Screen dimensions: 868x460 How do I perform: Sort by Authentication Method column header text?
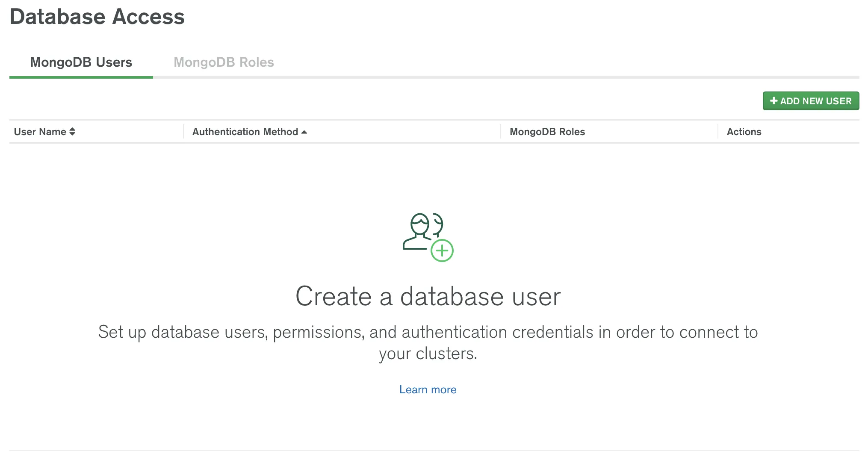coord(245,132)
